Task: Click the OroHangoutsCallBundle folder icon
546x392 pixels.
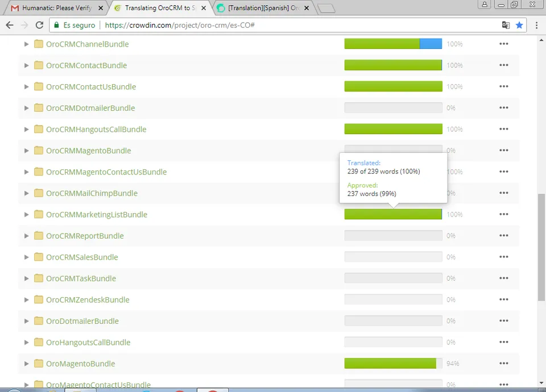Action: (38, 342)
